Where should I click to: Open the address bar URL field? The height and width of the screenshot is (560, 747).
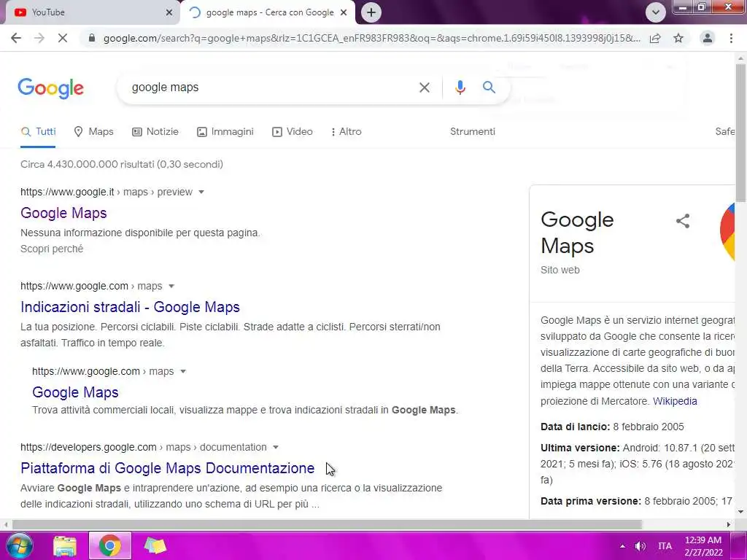(x=371, y=38)
